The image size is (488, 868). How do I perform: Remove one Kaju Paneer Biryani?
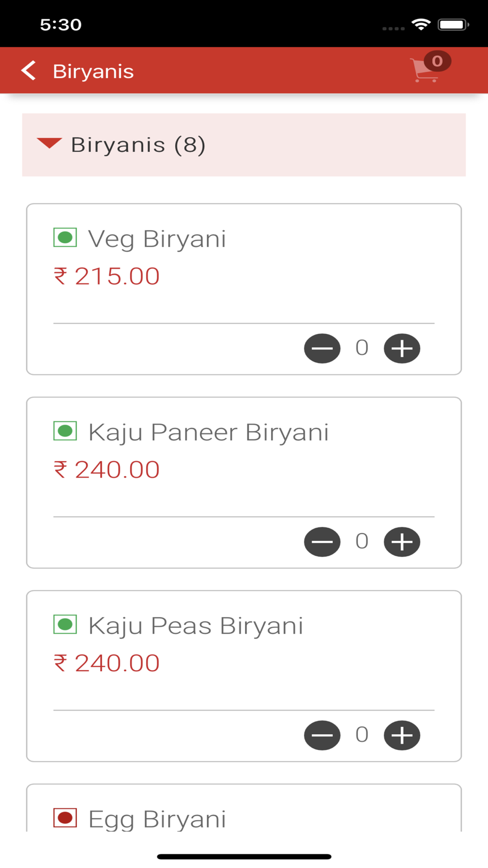click(x=322, y=542)
